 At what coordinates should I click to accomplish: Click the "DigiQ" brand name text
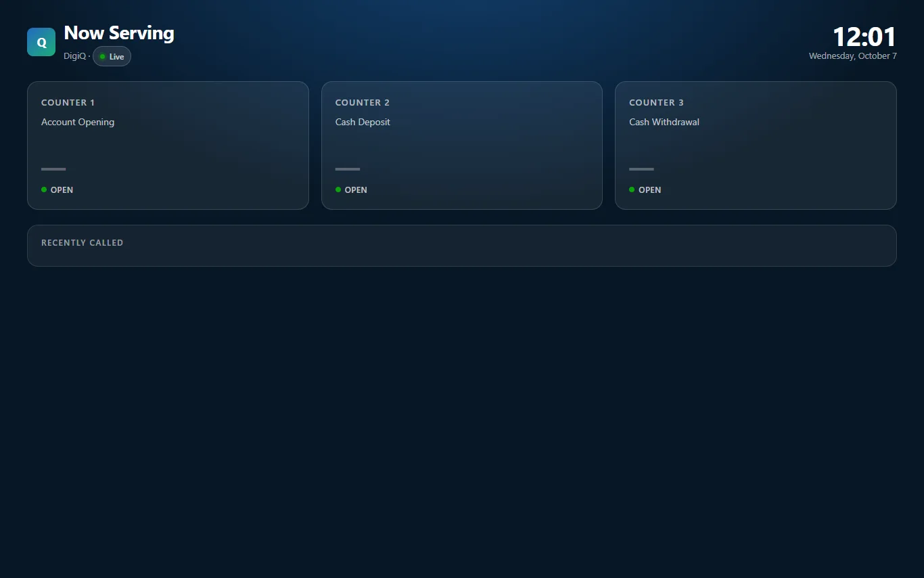tap(75, 56)
